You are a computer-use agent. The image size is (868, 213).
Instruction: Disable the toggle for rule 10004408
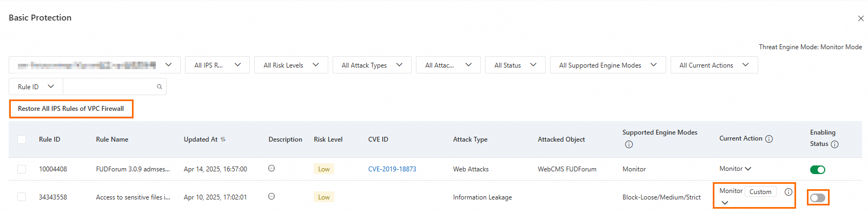818,170
